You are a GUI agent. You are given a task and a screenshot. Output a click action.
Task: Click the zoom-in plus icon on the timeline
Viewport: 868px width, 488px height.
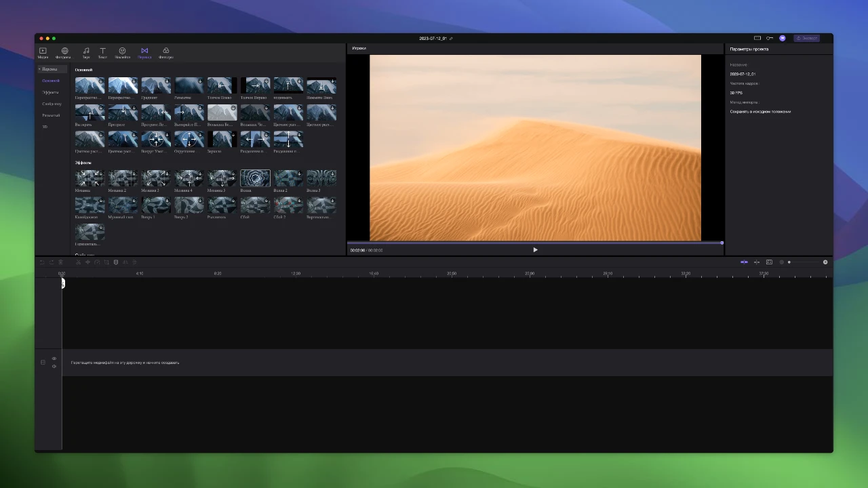click(x=825, y=262)
